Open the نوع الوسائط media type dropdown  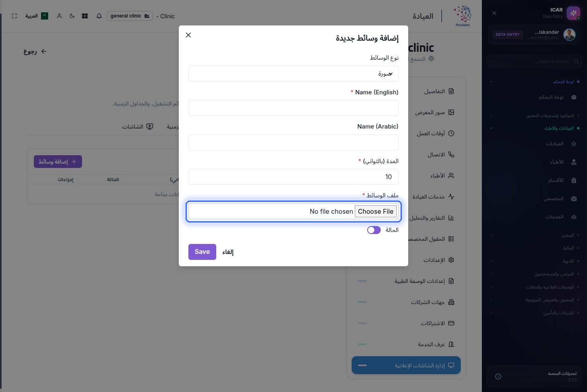293,74
